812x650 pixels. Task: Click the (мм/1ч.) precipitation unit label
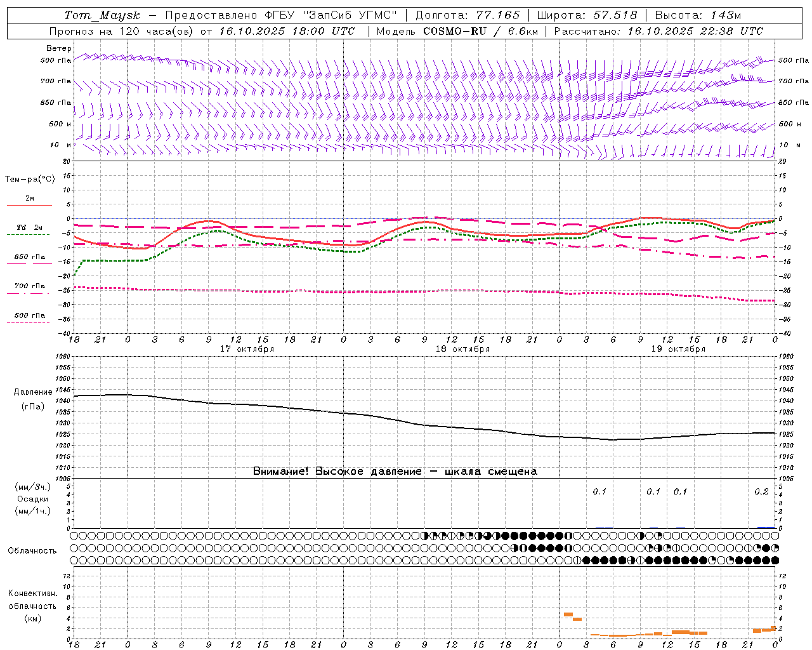click(x=32, y=511)
